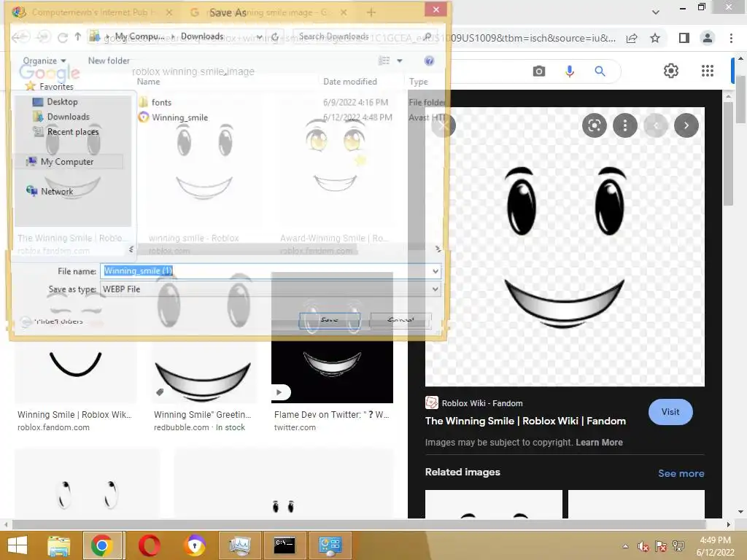Collapse folders with Hide Folders
Viewport: 747px width, 560px height.
[x=53, y=322]
